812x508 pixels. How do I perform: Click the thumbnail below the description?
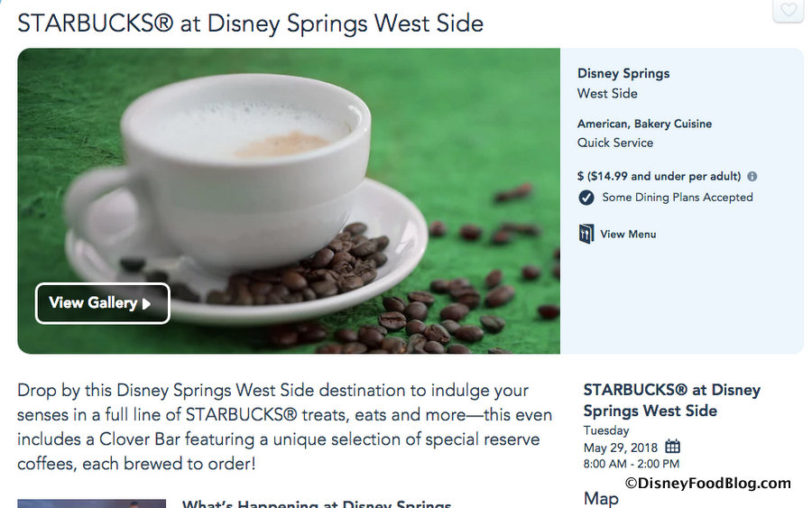coord(91,503)
